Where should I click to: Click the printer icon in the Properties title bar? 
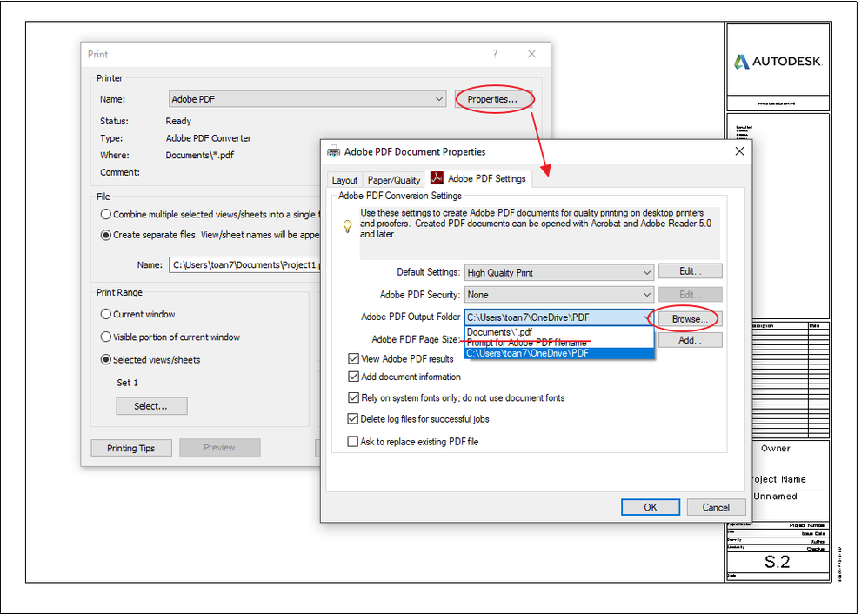coord(333,151)
